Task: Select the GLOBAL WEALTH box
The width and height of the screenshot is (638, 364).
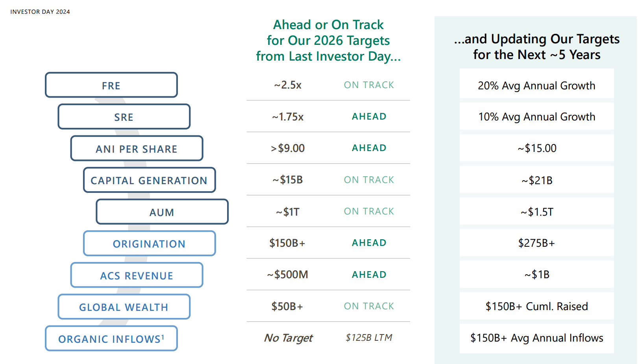Action: (x=124, y=307)
